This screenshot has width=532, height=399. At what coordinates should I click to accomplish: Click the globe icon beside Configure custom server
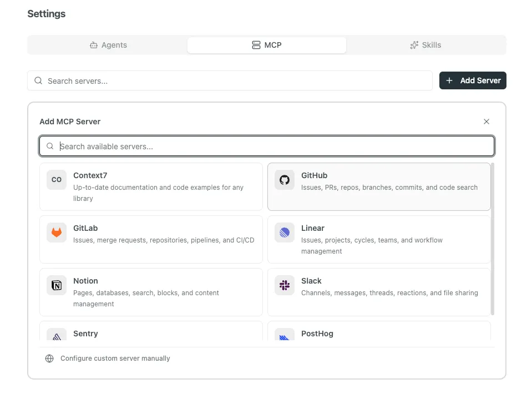tap(49, 358)
